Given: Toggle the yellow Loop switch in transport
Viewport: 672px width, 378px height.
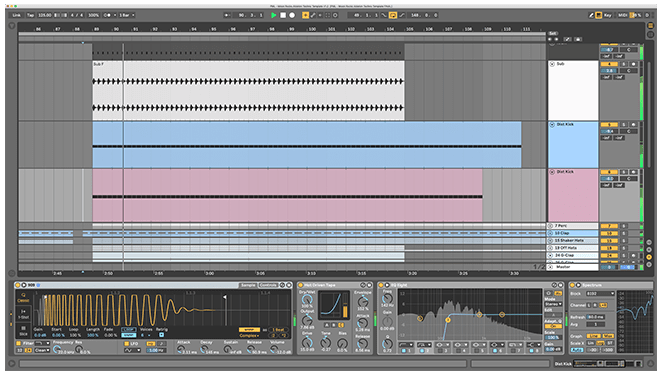Looking at the screenshot, I should pyautogui.click(x=393, y=15).
